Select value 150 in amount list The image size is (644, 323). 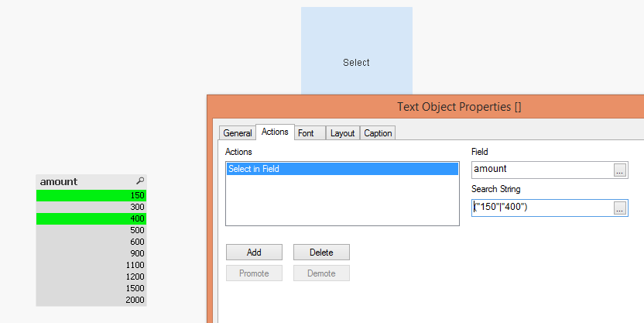tap(91, 196)
